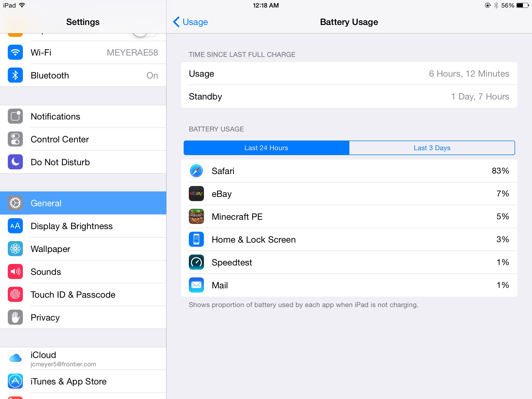Select the Do Not Disturb moon icon
The height and width of the screenshot is (399, 532).
click(x=15, y=162)
